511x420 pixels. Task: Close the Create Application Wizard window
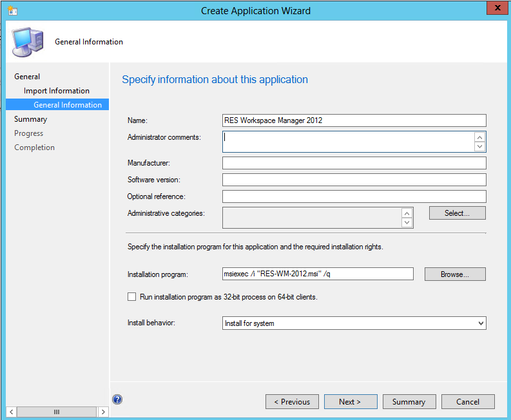coord(497,8)
